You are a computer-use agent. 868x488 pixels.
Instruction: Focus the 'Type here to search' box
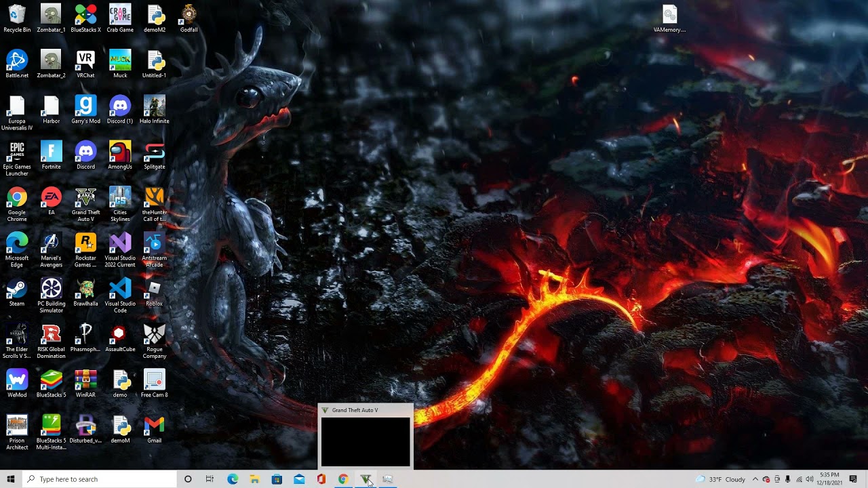(x=99, y=479)
